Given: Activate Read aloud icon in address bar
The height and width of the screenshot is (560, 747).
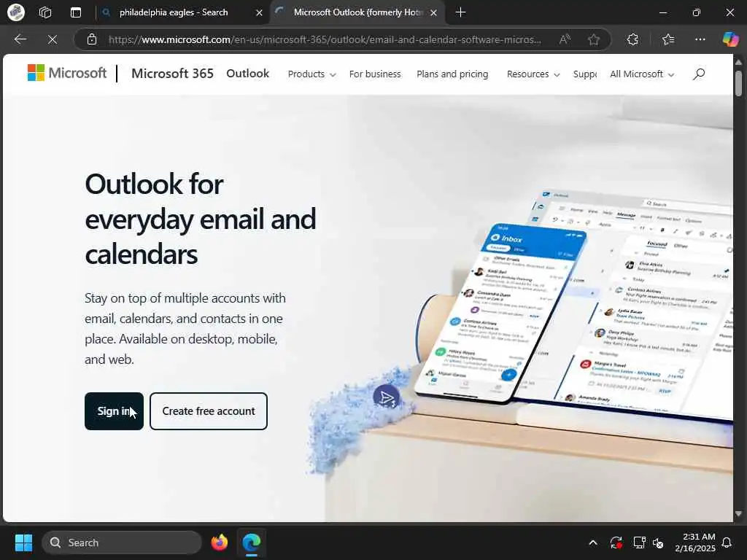Looking at the screenshot, I should pyautogui.click(x=565, y=39).
